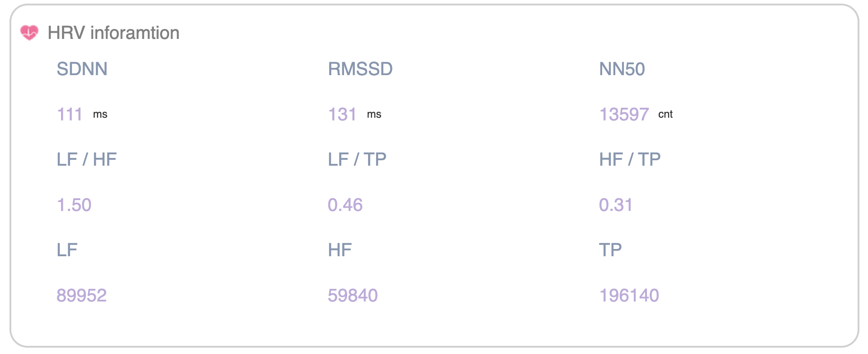Select the LF / TP label
The width and height of the screenshot is (868, 354).
point(357,159)
